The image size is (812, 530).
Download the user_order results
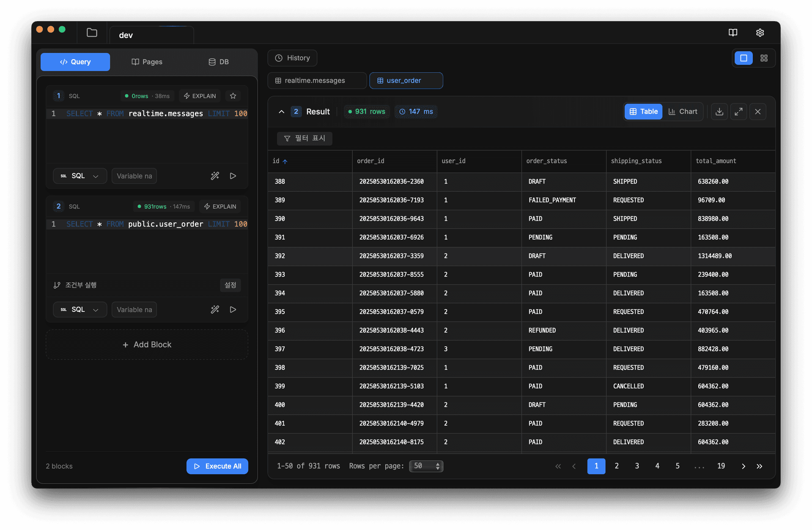[719, 111]
